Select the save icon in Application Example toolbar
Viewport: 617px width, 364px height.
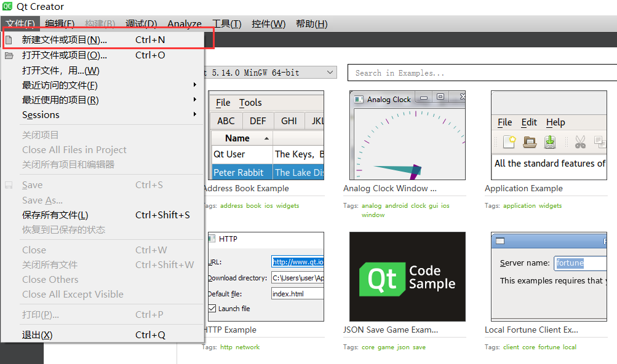[549, 141]
